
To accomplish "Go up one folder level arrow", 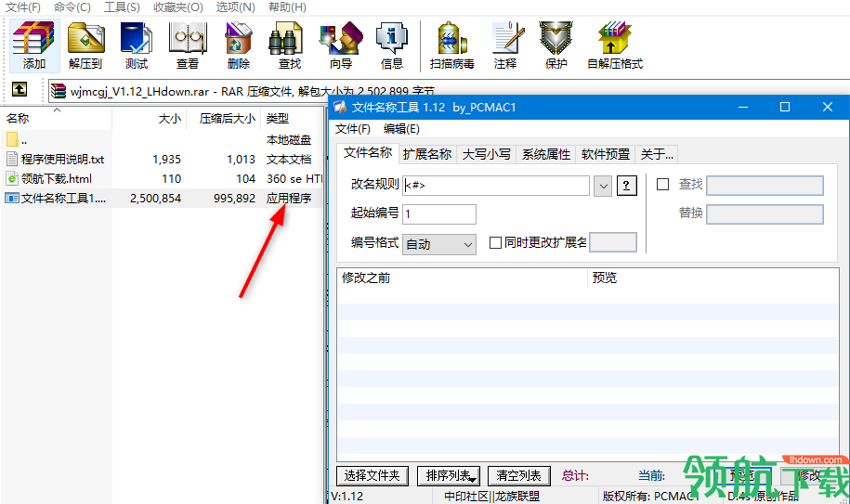I will [x=20, y=89].
